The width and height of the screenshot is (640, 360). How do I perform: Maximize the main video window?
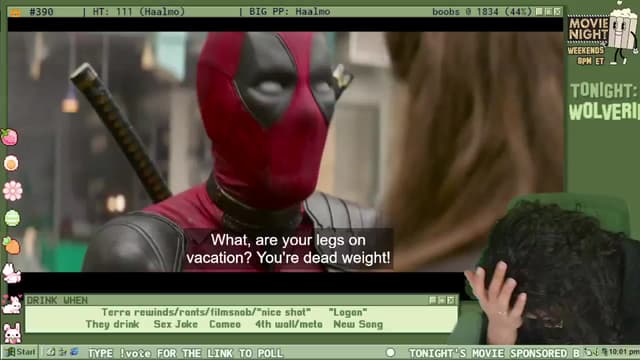click(x=548, y=11)
